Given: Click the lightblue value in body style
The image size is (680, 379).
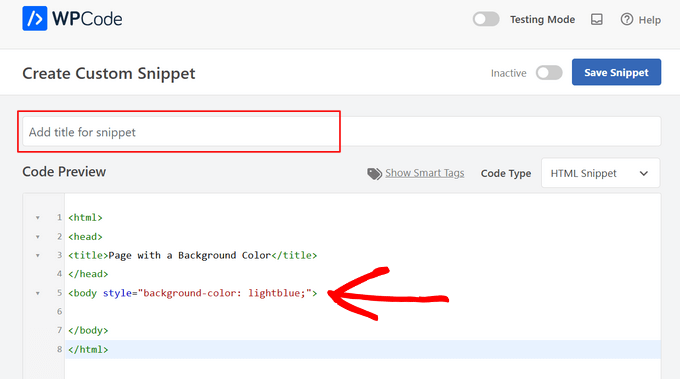Looking at the screenshot, I should pos(274,293).
